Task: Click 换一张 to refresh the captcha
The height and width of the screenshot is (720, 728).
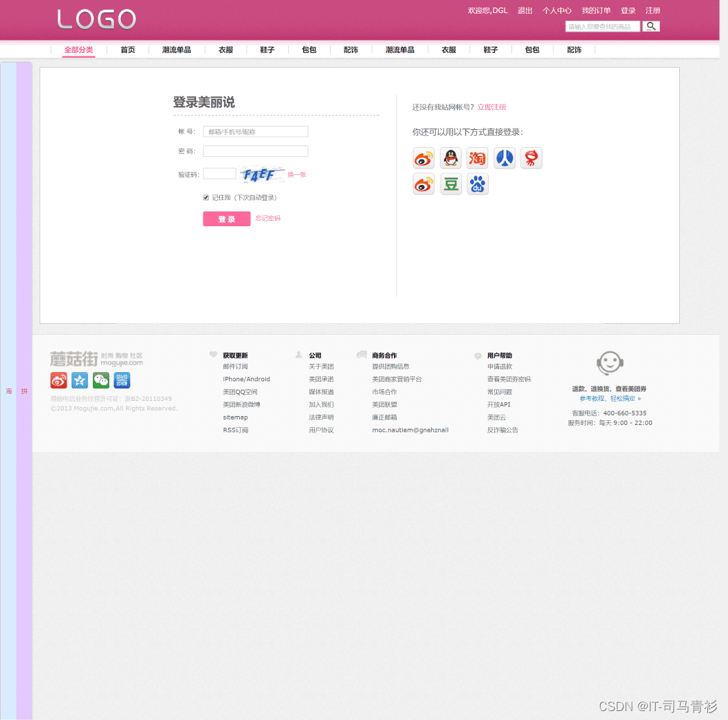Action: (296, 174)
